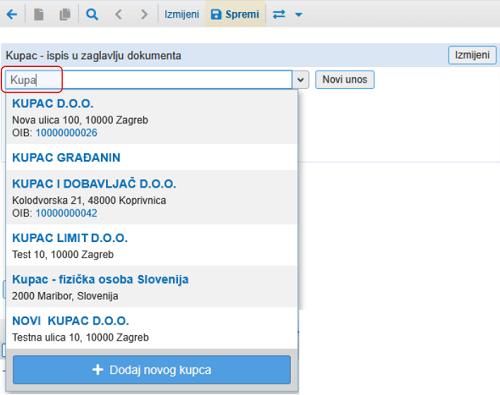
Task: Click address Nova ulica 100, 10000 Zagreb
Action: (x=80, y=120)
